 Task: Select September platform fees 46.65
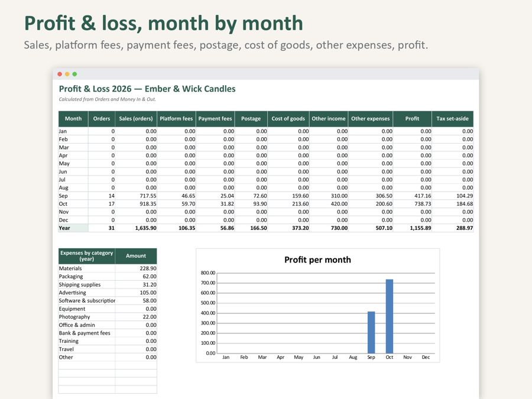point(176,196)
